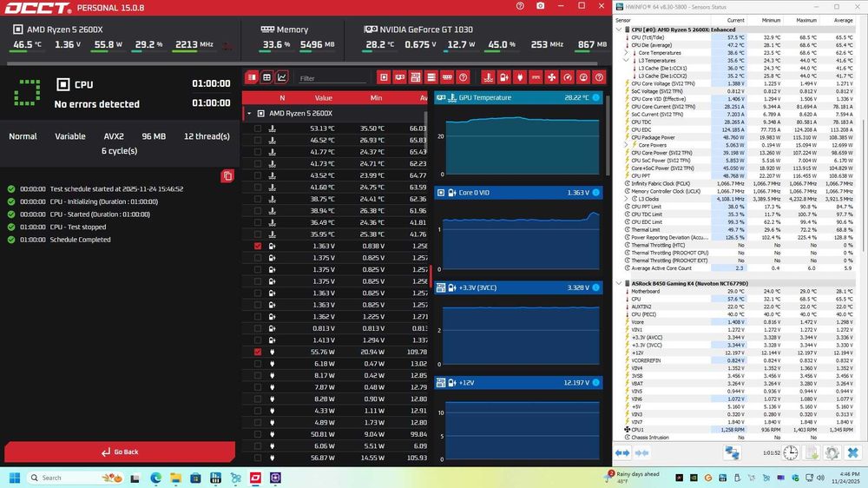Image resolution: width=868 pixels, height=488 pixels.
Task: Collapse ASRock B450 Gaming K4 section in HWiNFO
Action: tap(619, 283)
